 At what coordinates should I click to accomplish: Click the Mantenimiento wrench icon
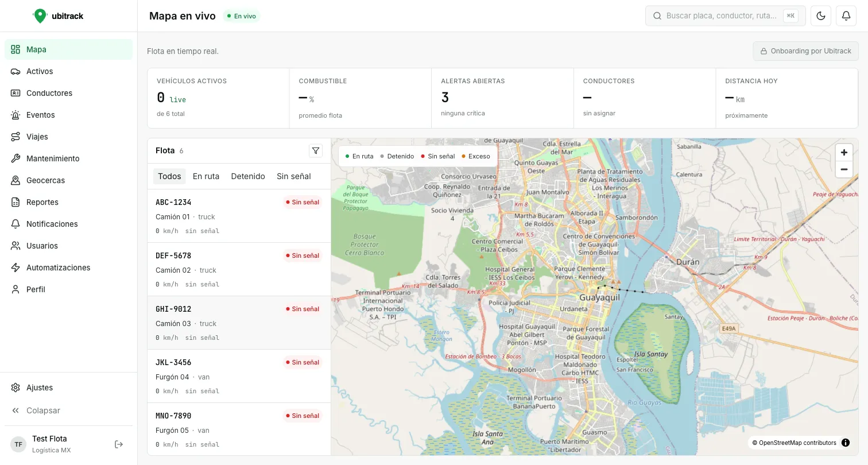15,158
